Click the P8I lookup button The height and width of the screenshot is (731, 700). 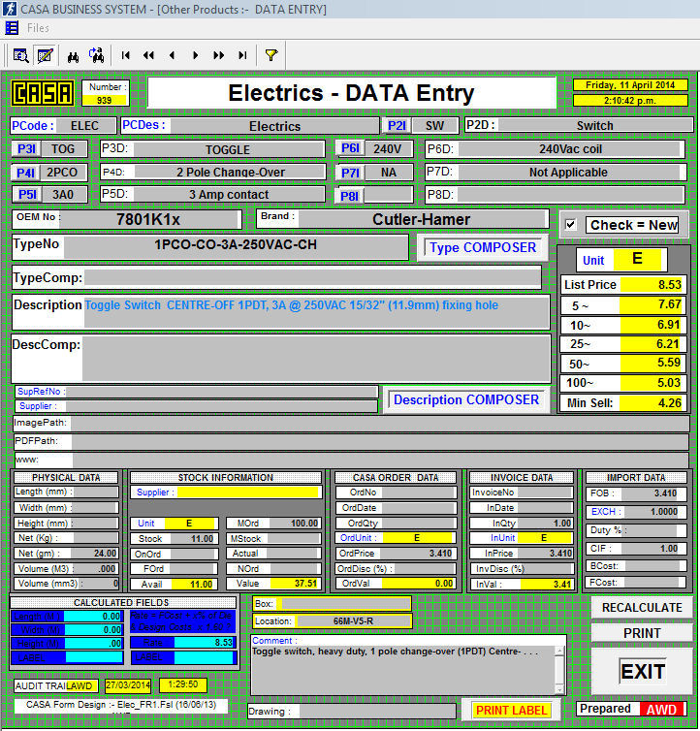(x=349, y=196)
